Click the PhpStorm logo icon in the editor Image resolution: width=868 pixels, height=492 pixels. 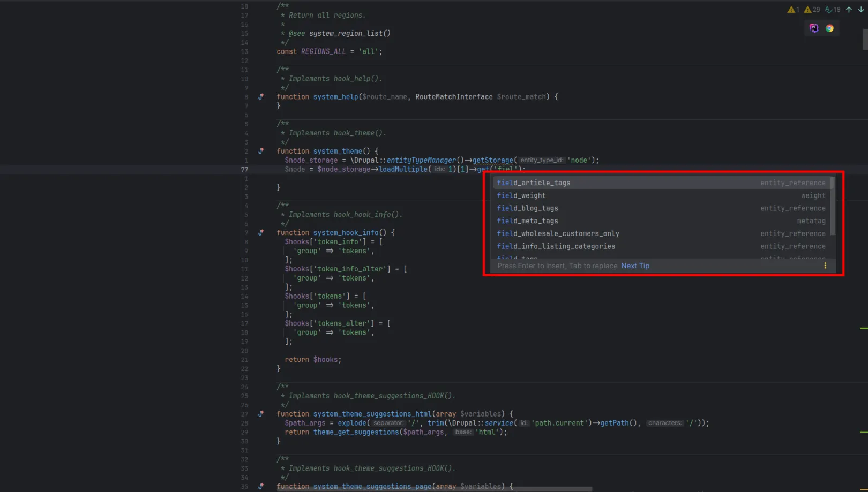coord(813,28)
